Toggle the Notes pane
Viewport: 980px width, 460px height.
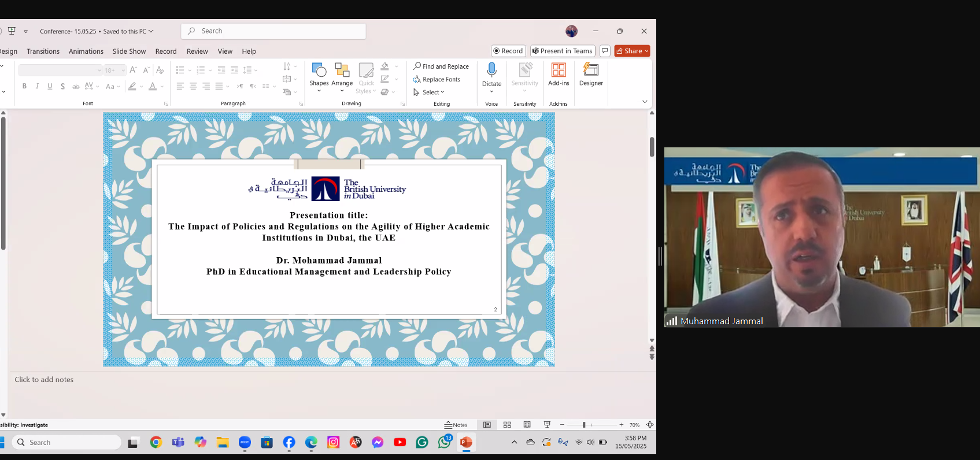click(456, 425)
